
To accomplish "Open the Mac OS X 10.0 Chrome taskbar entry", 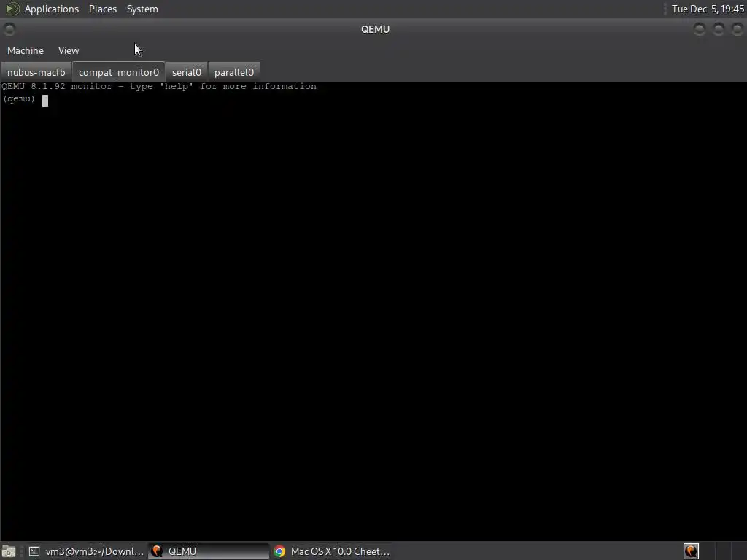I will pyautogui.click(x=332, y=551).
